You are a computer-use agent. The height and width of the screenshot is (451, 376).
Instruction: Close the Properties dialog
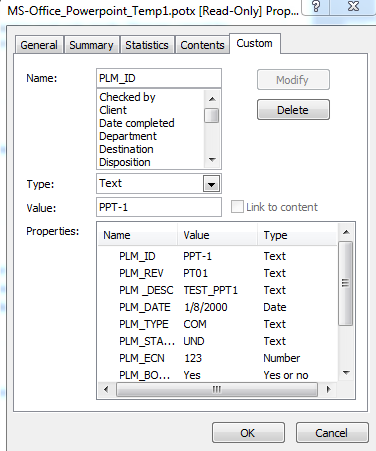pyautogui.click(x=353, y=7)
